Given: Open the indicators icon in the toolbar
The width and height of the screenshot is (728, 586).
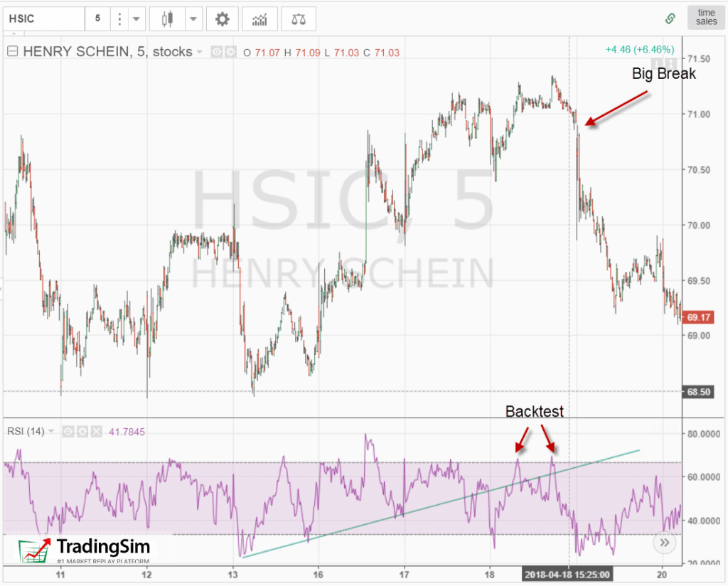Looking at the screenshot, I should point(260,18).
